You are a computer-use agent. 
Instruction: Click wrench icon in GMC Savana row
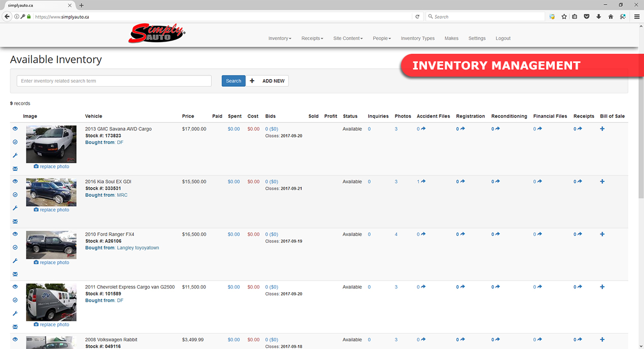(x=15, y=155)
